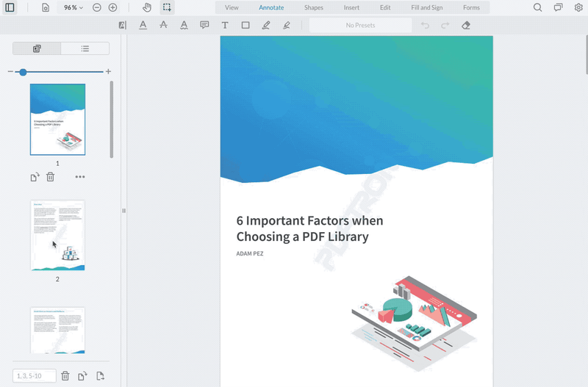Viewport: 588px width, 387px height.
Task: Show the thumbnails panel view
Action: [37, 48]
